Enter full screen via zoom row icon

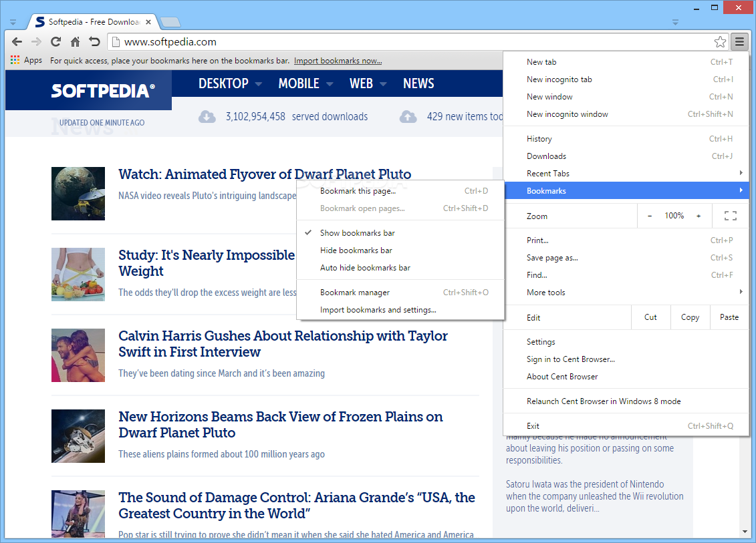click(731, 216)
